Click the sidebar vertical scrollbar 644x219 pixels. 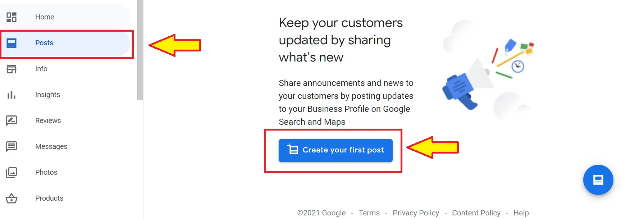[x=140, y=50]
